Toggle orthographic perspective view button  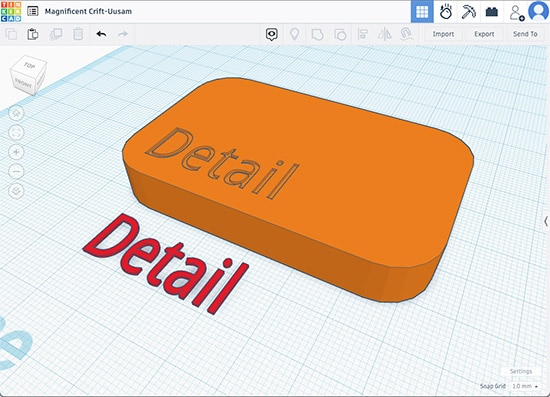tap(16, 191)
